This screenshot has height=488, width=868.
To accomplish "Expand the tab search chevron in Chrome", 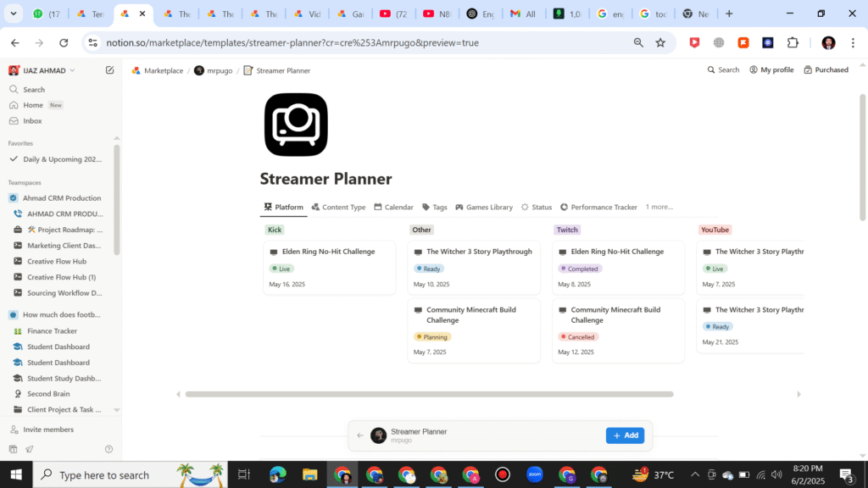I will [14, 14].
